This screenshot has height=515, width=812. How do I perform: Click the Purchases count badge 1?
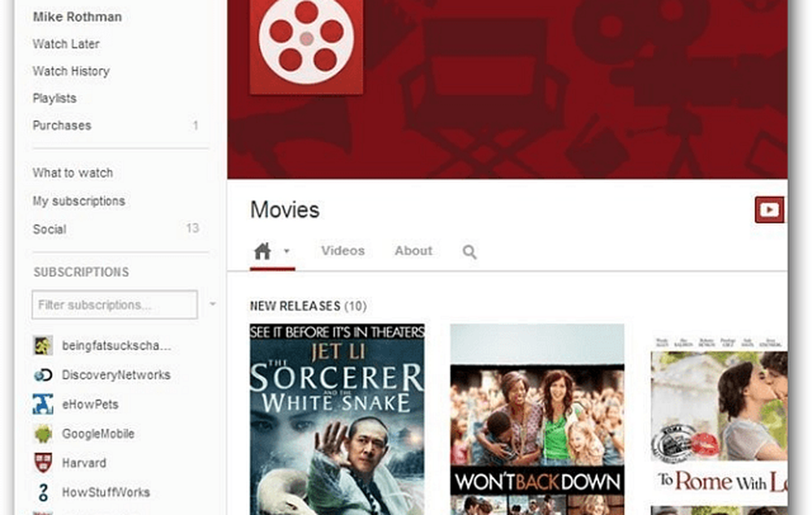[x=195, y=125]
